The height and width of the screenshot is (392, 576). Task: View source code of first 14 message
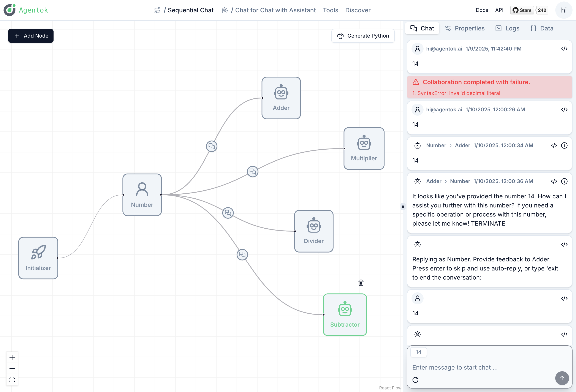tap(564, 49)
